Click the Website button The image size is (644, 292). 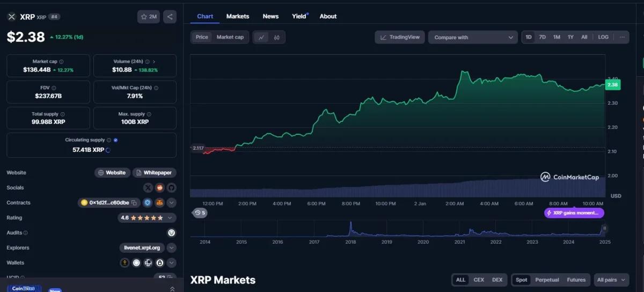coord(112,173)
